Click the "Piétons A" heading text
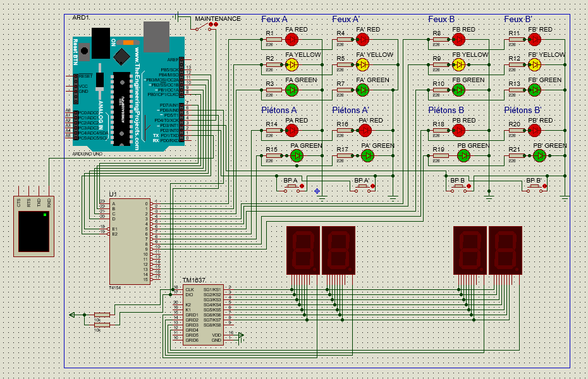The image size is (588, 379). tap(279, 110)
